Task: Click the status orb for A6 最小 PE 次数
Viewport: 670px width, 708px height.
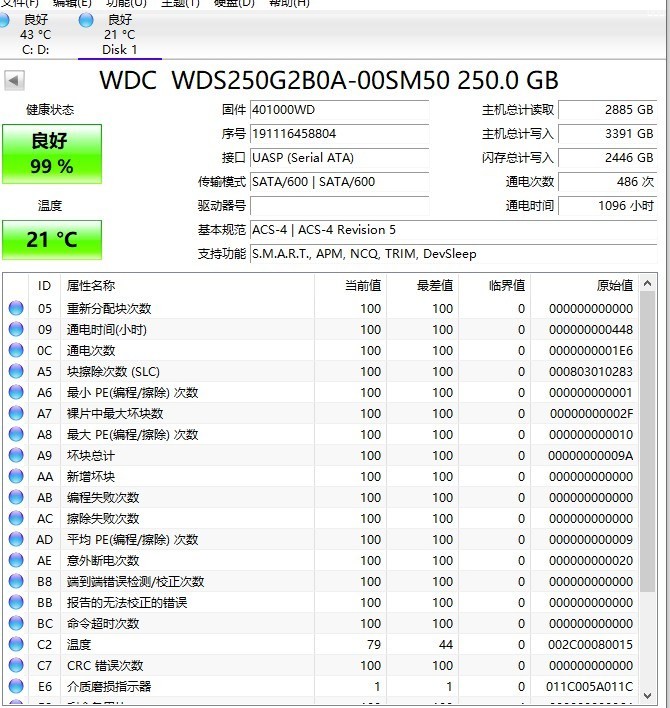Action: tap(16, 392)
